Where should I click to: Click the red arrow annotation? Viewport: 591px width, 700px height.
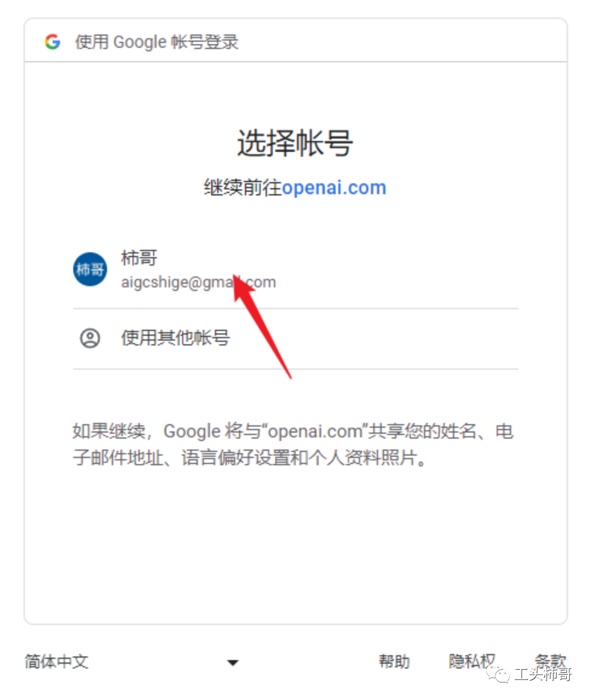click(261, 325)
